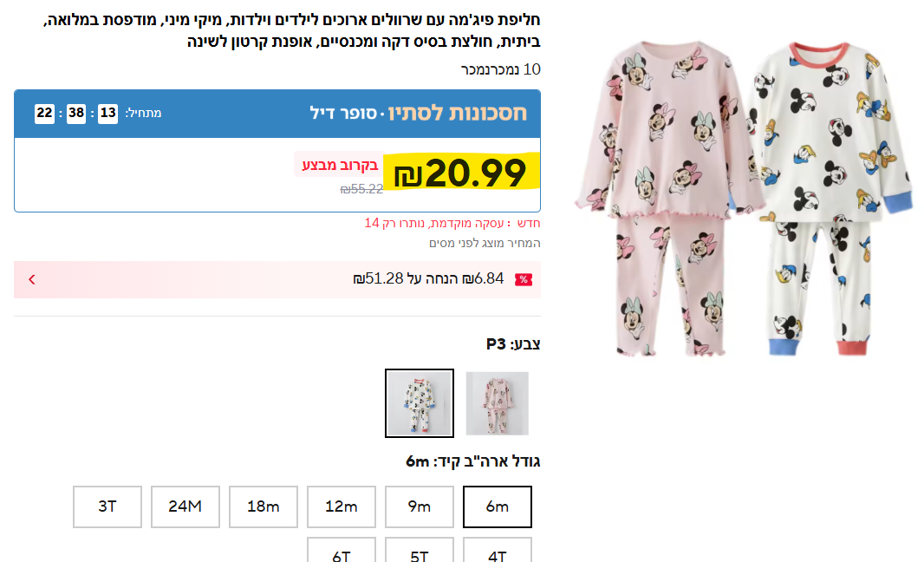Select the 6T size option
Viewport: 924px width, 562px height.
click(342, 552)
